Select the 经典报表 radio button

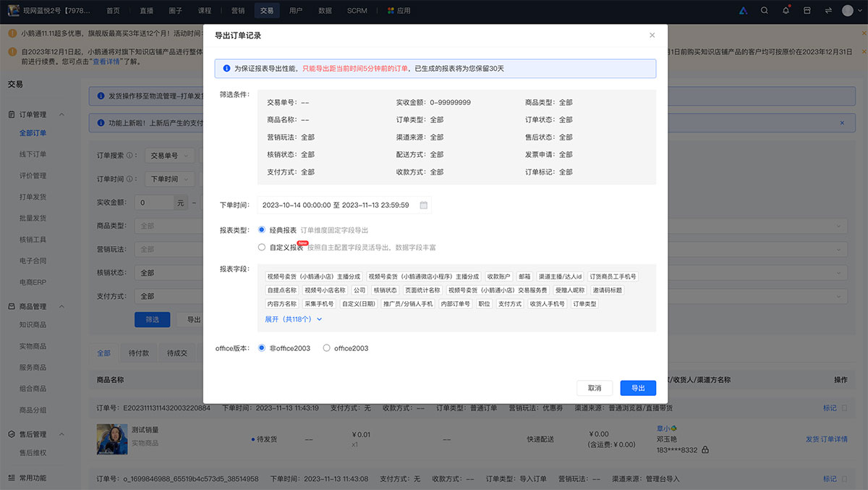(262, 230)
